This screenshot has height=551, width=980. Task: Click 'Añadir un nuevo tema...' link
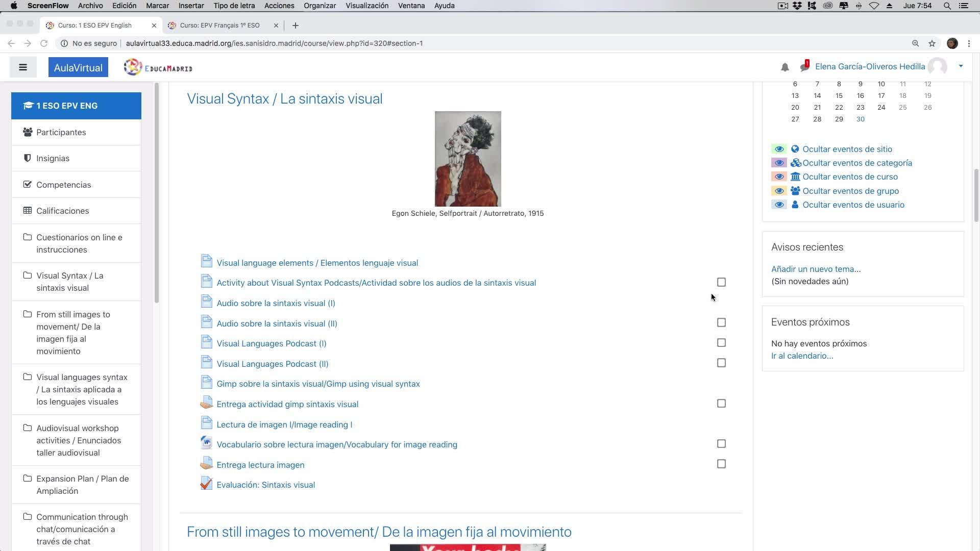point(816,269)
